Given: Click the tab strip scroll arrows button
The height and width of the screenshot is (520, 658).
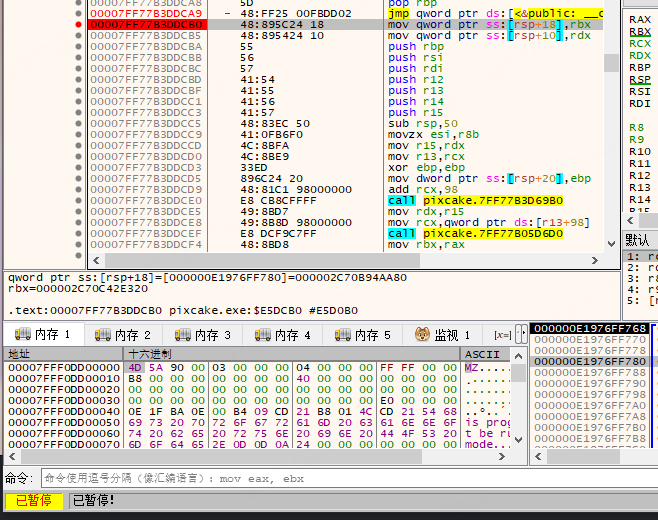Looking at the screenshot, I should coord(521,334).
